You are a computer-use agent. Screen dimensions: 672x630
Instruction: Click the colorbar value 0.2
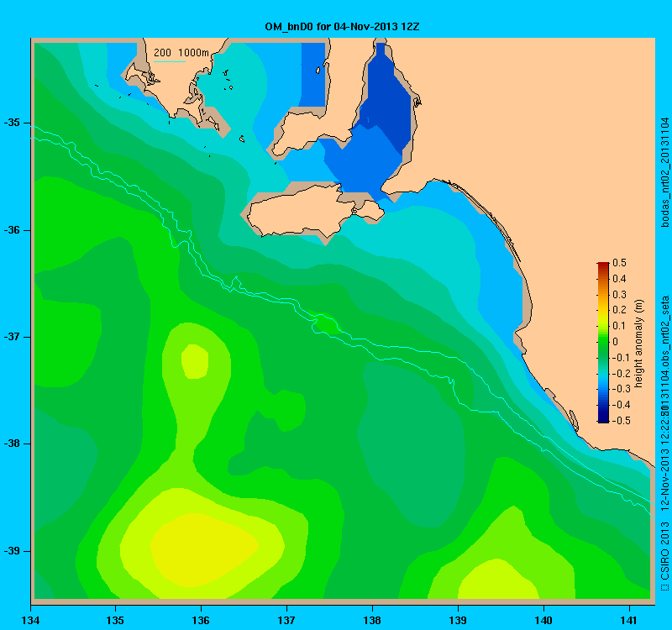tap(619, 310)
